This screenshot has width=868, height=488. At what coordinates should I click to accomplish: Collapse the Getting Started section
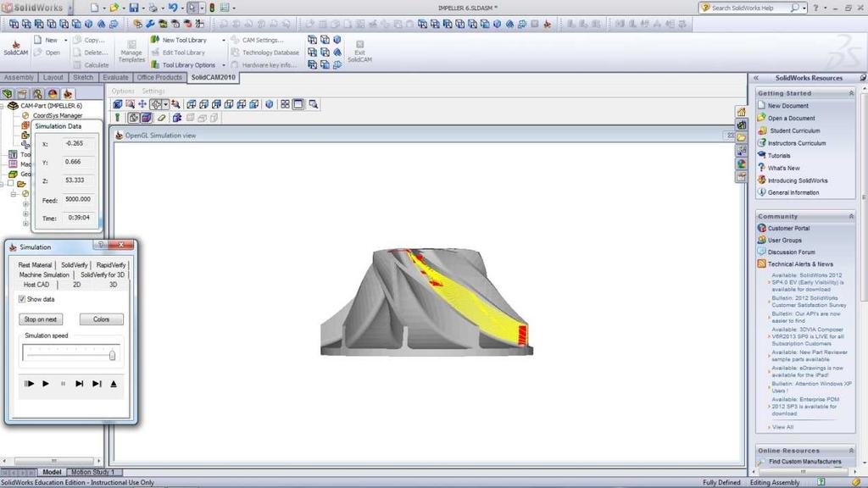click(851, 93)
